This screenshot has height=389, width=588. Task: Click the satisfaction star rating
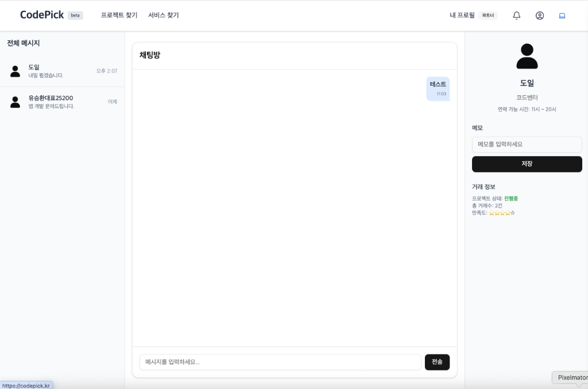click(502, 213)
